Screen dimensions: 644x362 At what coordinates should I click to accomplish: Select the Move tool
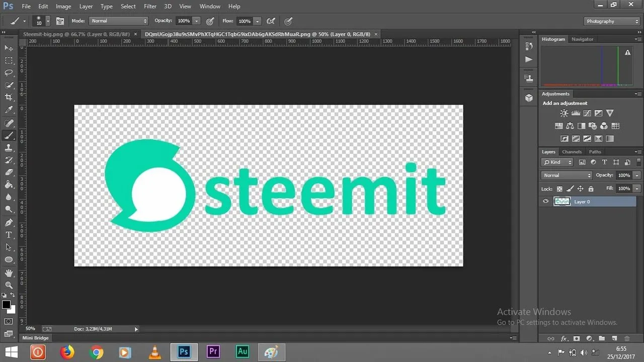point(9,48)
